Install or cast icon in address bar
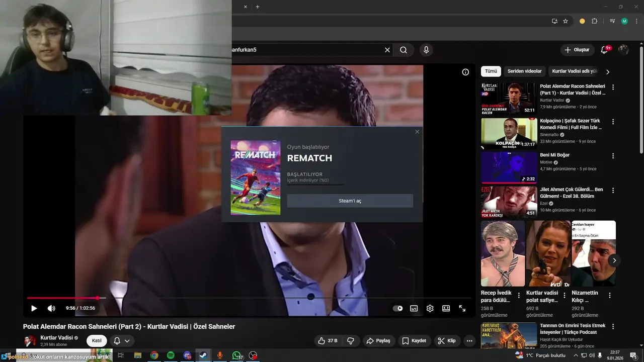The width and height of the screenshot is (644, 362). click(554, 21)
